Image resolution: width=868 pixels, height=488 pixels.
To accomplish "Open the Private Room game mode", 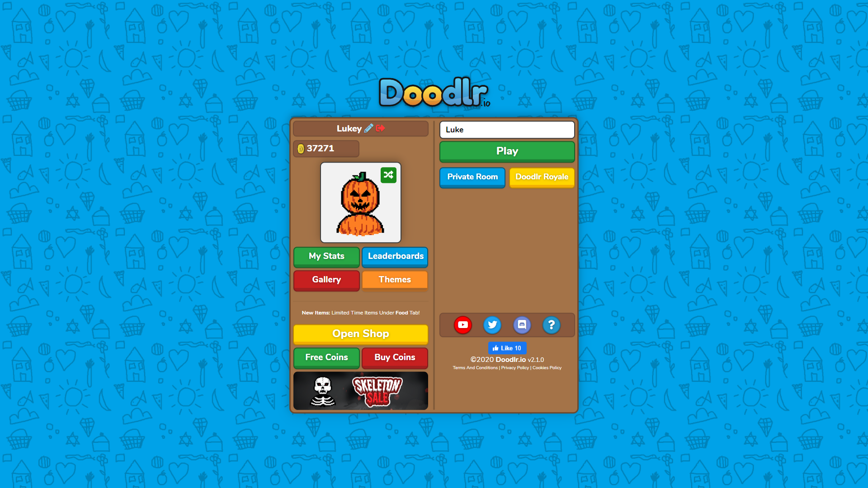I will tap(472, 176).
